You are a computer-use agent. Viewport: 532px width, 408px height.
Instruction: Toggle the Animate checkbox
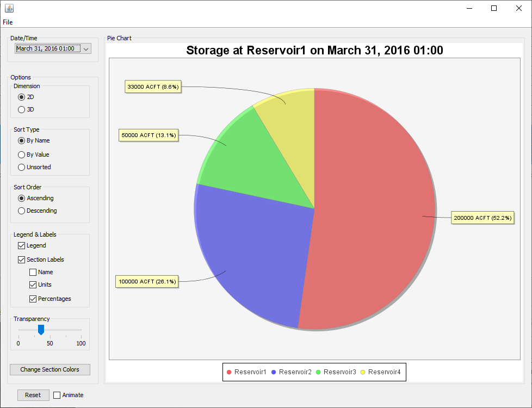tap(57, 395)
